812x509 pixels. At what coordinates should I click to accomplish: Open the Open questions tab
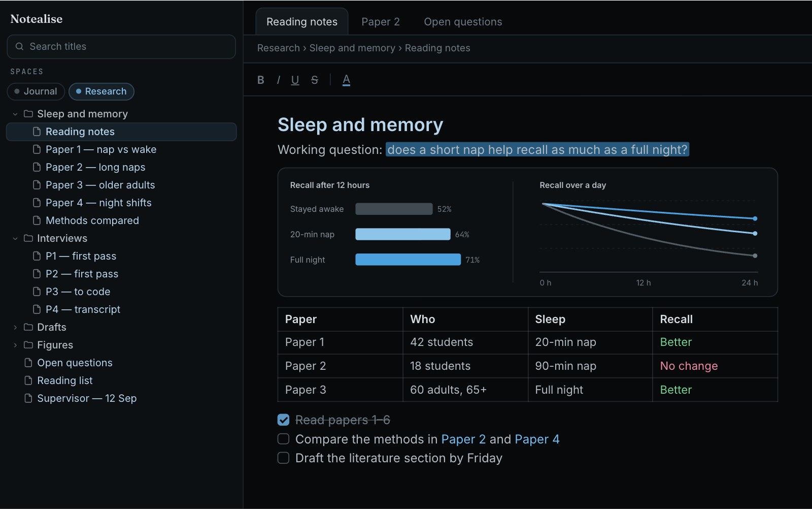pos(463,22)
